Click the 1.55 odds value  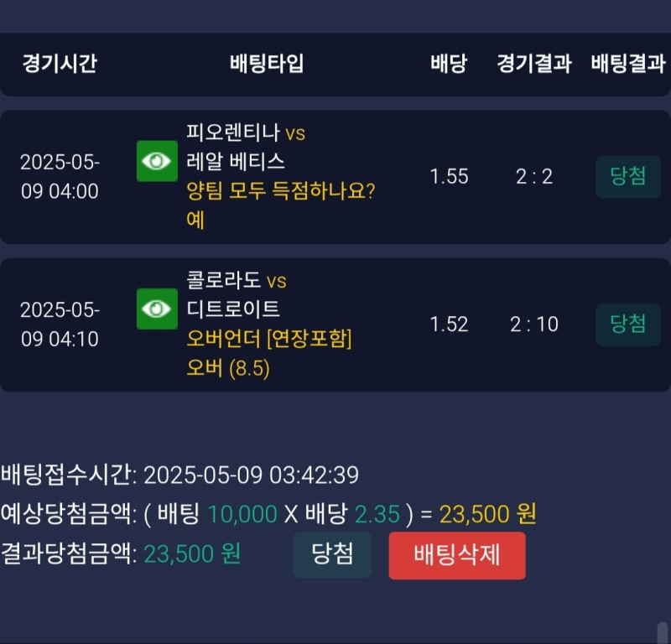coord(449,177)
